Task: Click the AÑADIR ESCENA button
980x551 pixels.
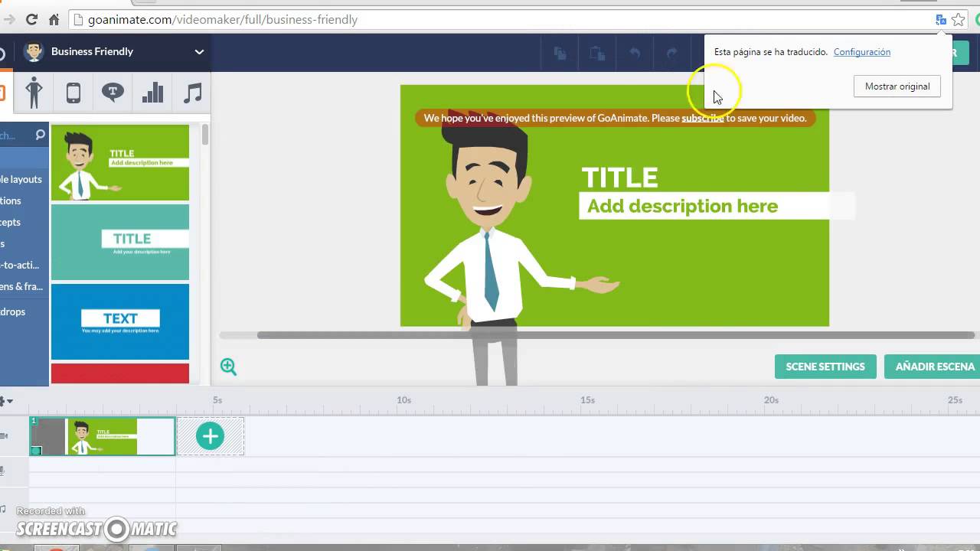Action: [934, 367]
